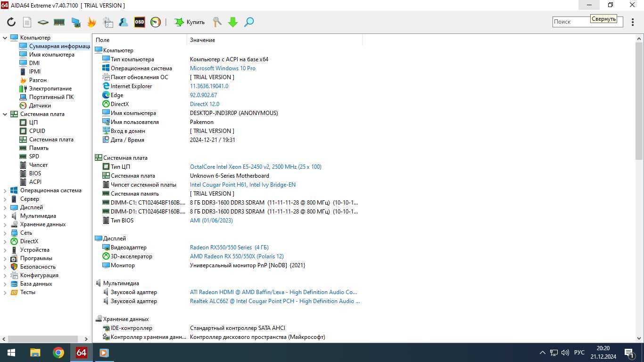Image resolution: width=644 pixels, height=362 pixels.
Task: Select the Имя пользователя row
Action: click(227, 122)
